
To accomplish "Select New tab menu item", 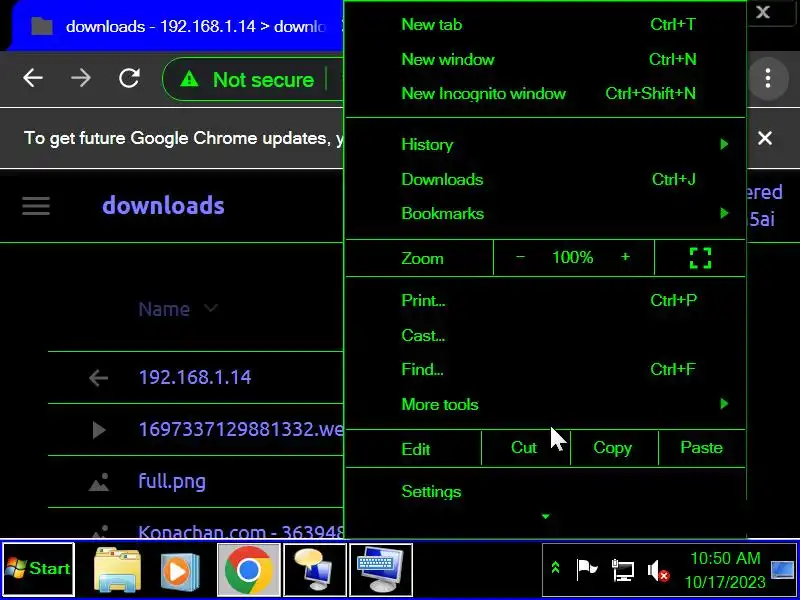I will [x=545, y=24].
